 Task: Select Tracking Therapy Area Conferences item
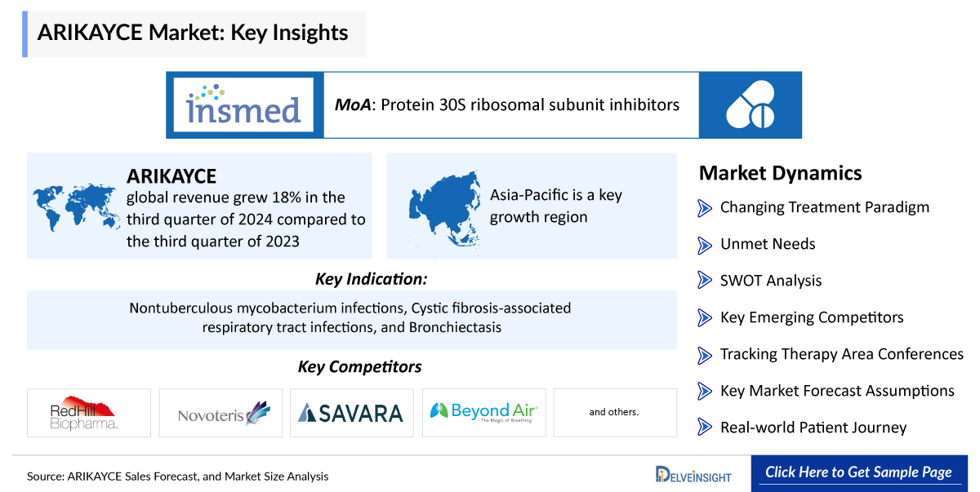point(841,354)
